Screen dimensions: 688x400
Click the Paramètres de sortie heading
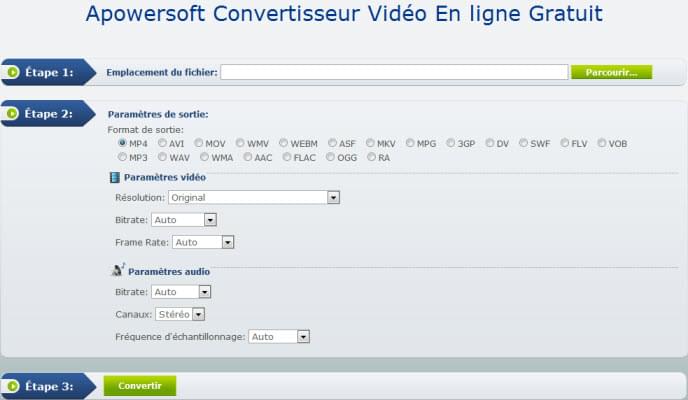click(158, 114)
